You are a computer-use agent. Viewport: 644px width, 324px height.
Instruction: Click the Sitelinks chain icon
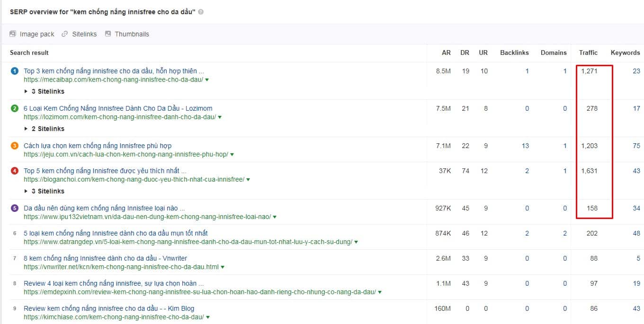point(65,34)
